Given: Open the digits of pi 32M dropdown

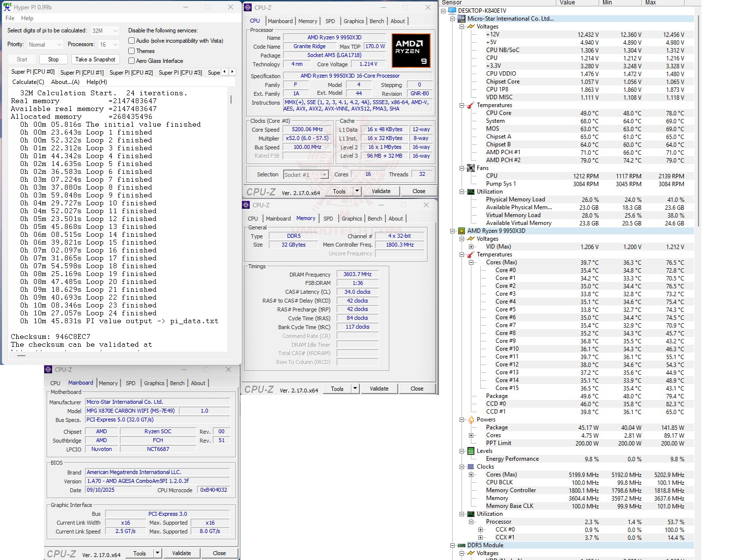Looking at the screenshot, I should point(105,31).
